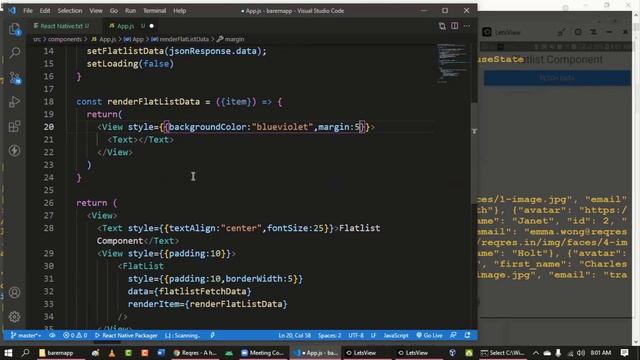Click FETCH DATA button in LetsView window
640x360 pixels.
click(557, 78)
